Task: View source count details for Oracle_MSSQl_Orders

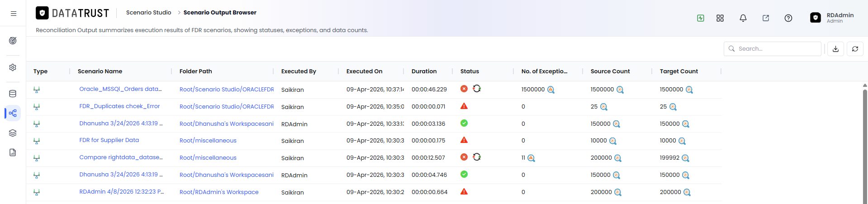Action: 620,90
